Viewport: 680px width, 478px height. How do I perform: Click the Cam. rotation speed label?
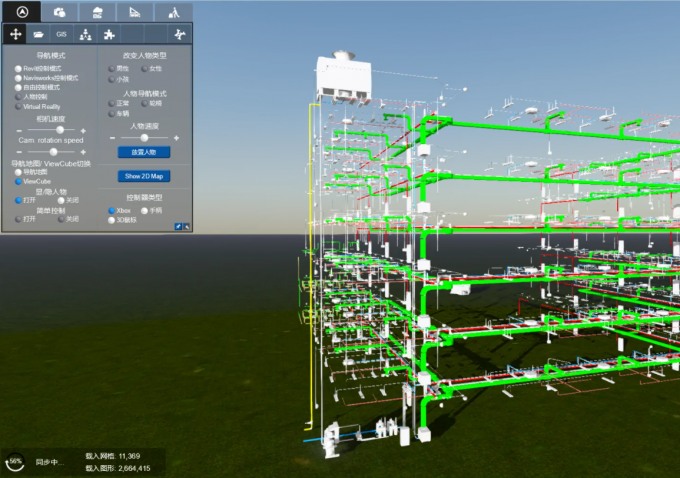(x=51, y=140)
